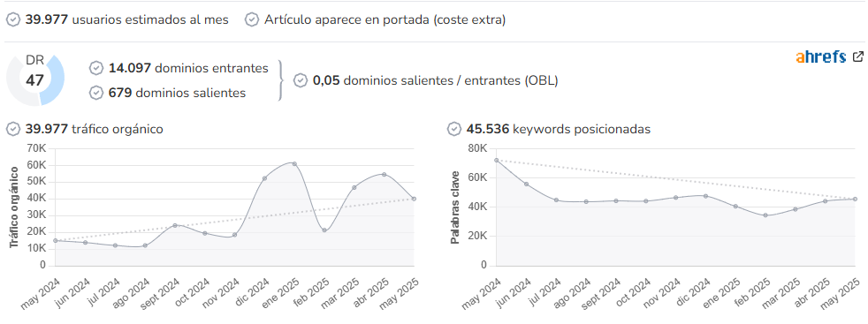Open the Ahrefs external link icon
The width and height of the screenshot is (868, 324).
(857, 57)
